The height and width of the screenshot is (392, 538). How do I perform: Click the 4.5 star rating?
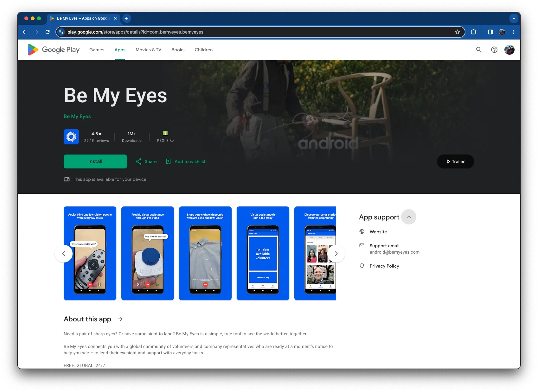[96, 134]
